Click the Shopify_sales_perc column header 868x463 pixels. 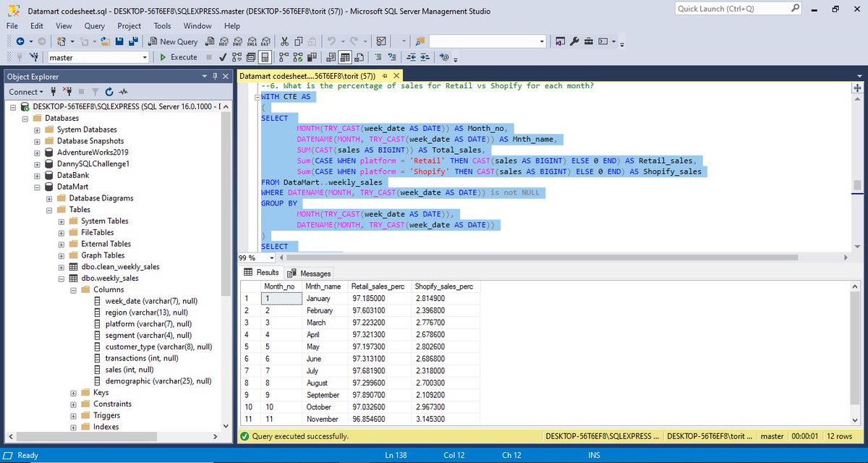click(445, 286)
